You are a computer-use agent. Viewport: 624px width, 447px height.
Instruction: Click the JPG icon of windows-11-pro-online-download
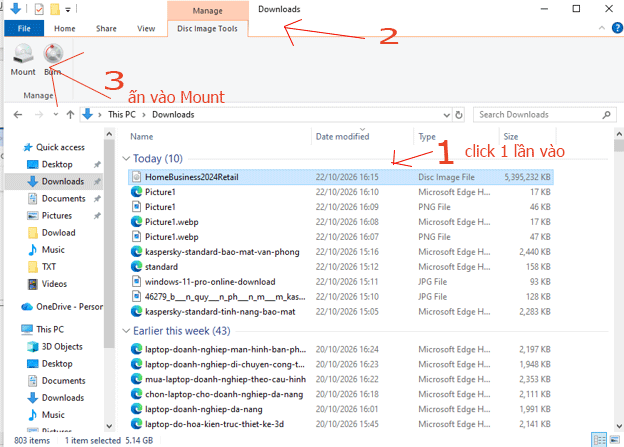tap(136, 281)
